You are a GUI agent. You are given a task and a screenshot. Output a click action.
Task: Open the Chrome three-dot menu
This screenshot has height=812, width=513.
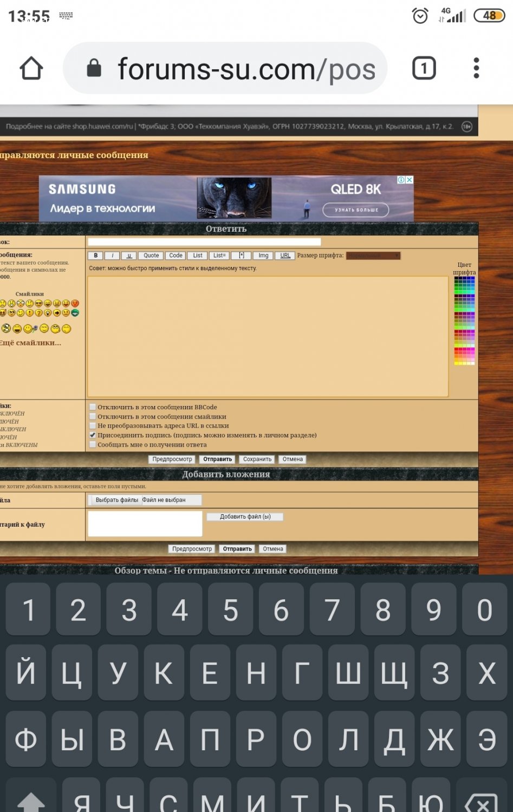click(476, 69)
